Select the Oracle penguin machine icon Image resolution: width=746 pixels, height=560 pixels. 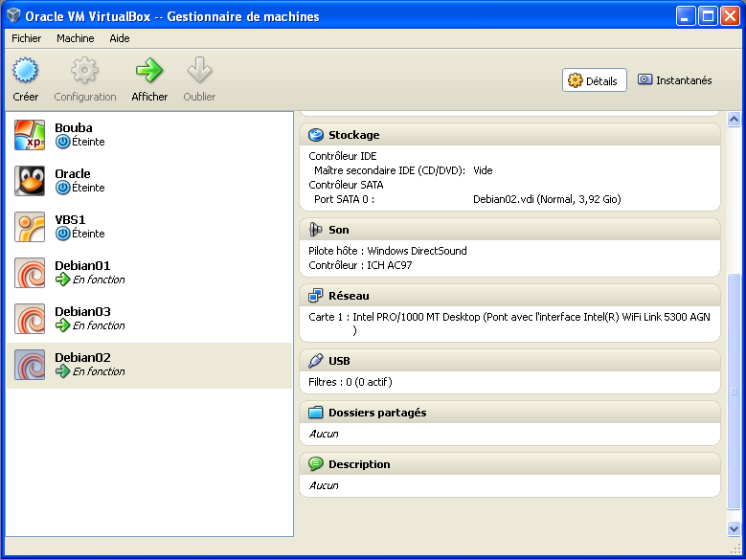(x=30, y=181)
